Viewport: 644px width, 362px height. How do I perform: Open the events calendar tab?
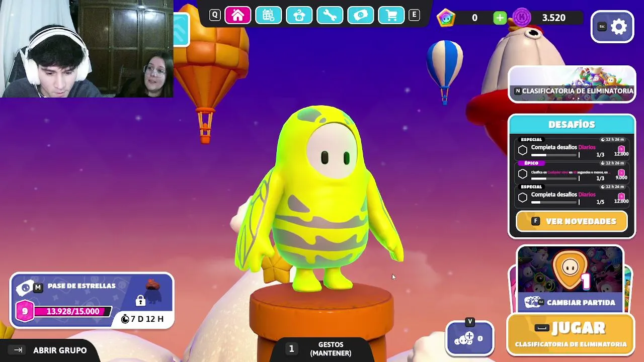point(269,16)
